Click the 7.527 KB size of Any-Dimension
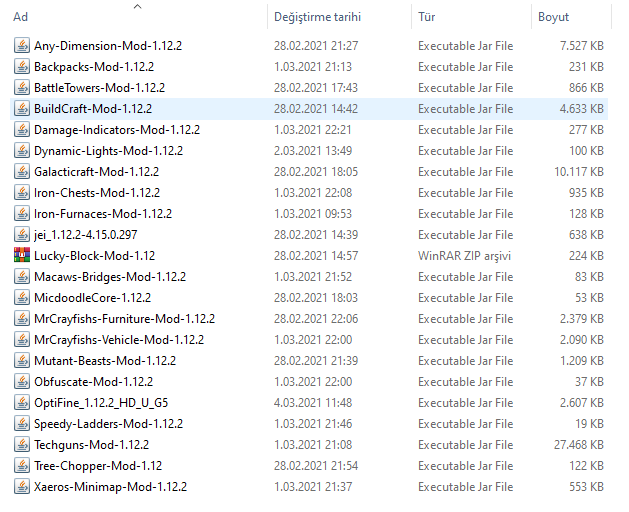 [x=582, y=46]
